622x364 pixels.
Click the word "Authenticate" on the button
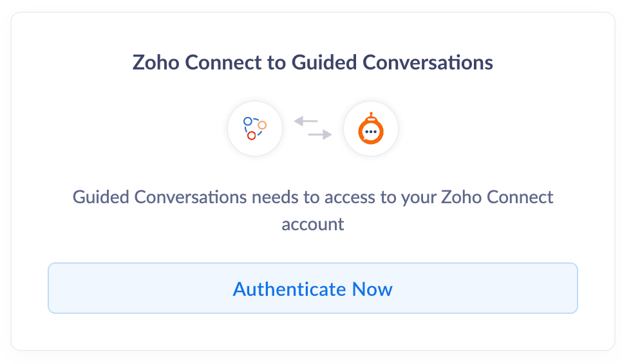coord(289,289)
